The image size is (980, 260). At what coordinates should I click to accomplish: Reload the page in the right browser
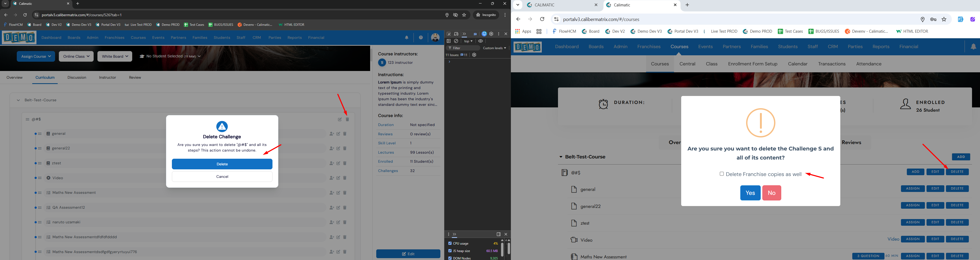point(542,19)
